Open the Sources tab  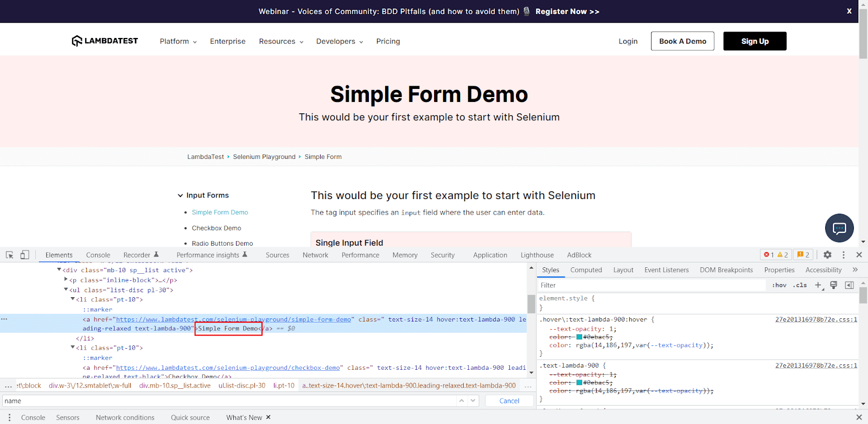[277, 255]
